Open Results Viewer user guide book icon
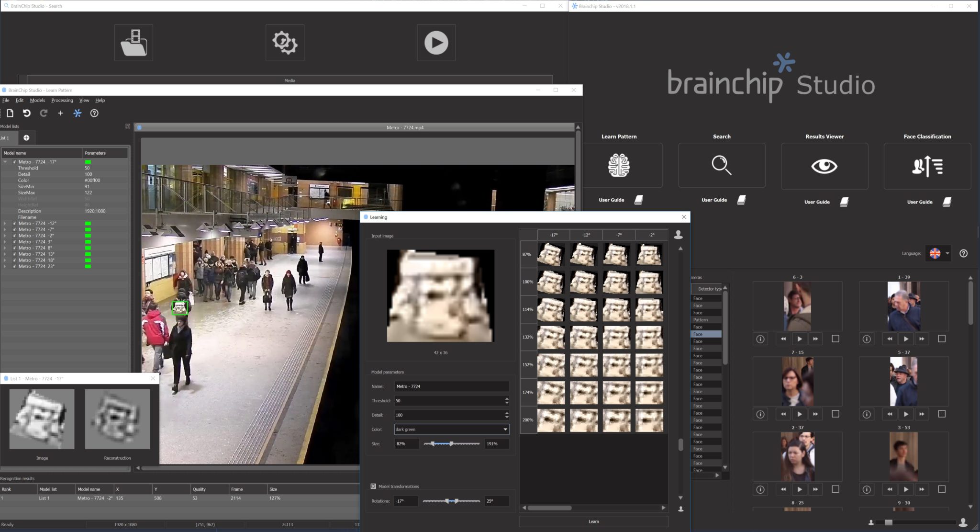The width and height of the screenshot is (980, 532). (x=845, y=202)
